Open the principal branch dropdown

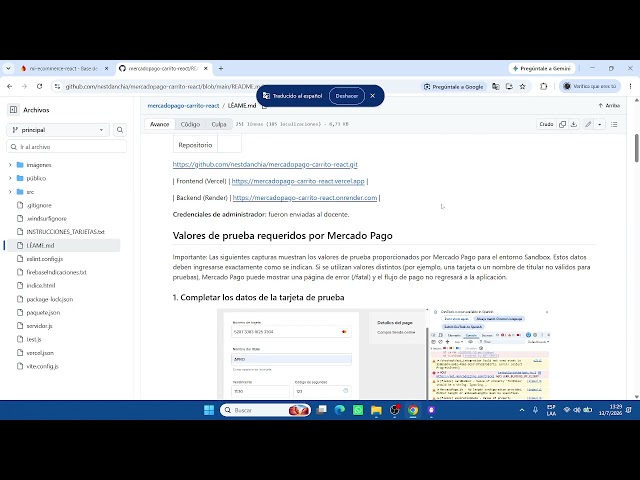click(58, 130)
